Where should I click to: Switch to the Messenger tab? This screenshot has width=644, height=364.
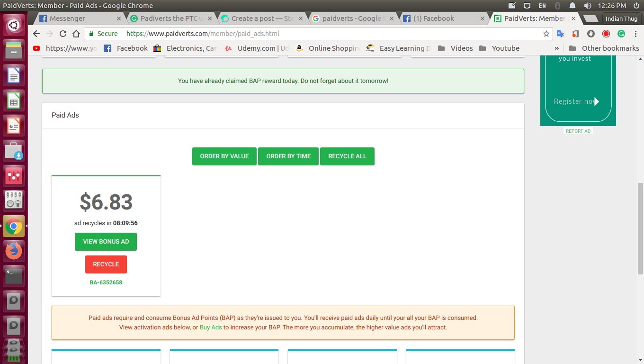coord(78,18)
